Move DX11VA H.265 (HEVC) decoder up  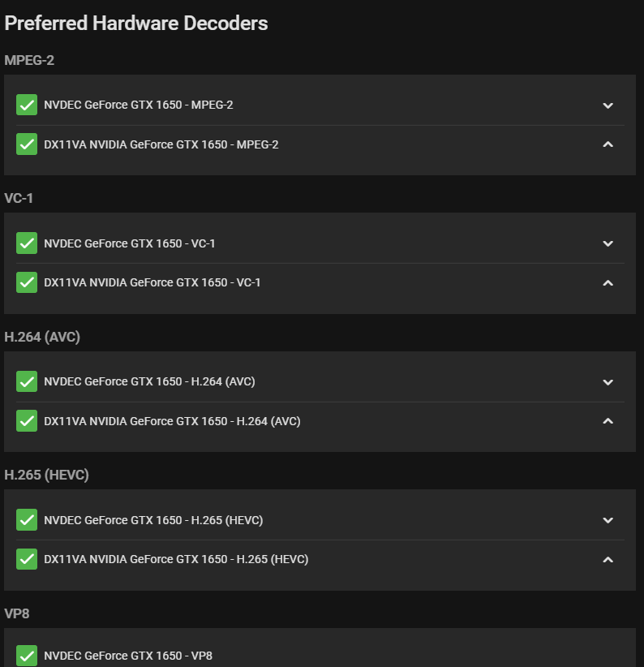pyautogui.click(x=608, y=559)
